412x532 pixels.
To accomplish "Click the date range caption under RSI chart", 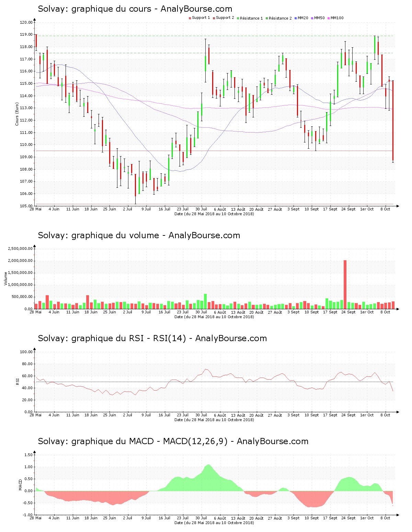I will tap(214, 420).
